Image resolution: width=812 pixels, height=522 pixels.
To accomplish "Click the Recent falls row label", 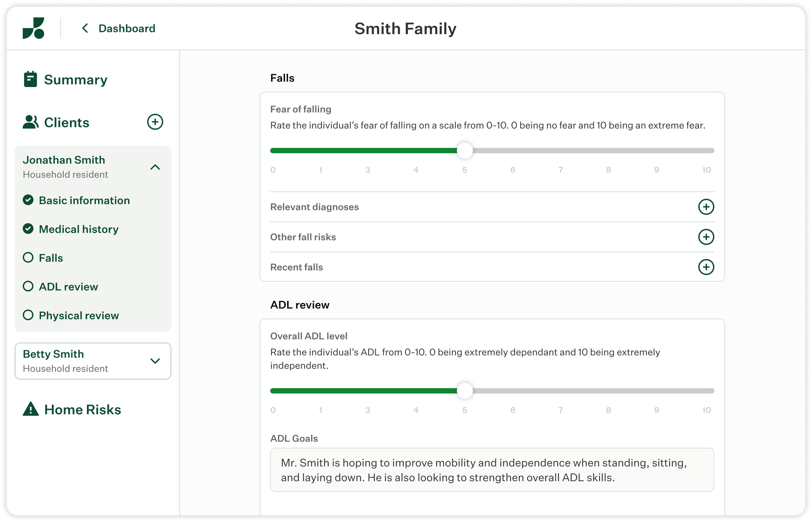I will click(x=296, y=267).
